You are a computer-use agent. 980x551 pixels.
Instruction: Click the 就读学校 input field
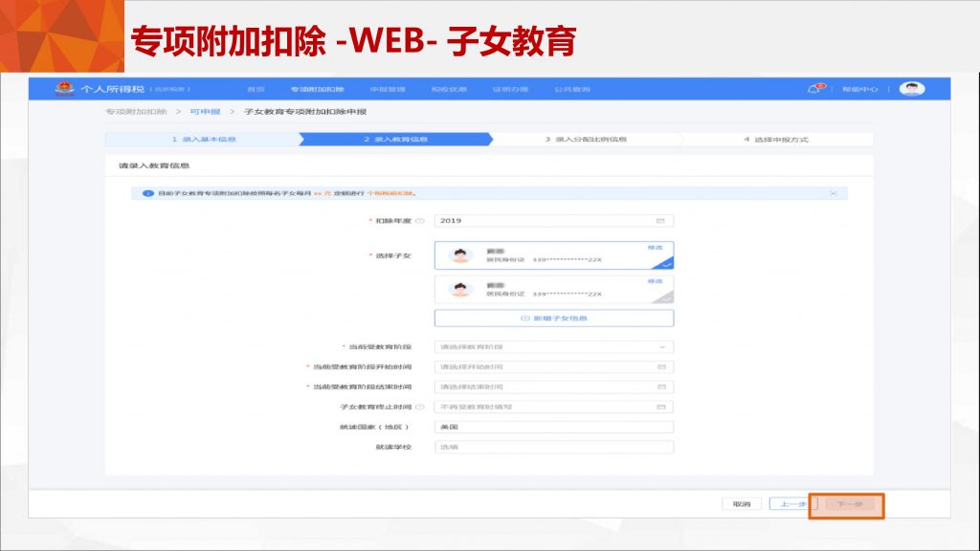(x=553, y=447)
